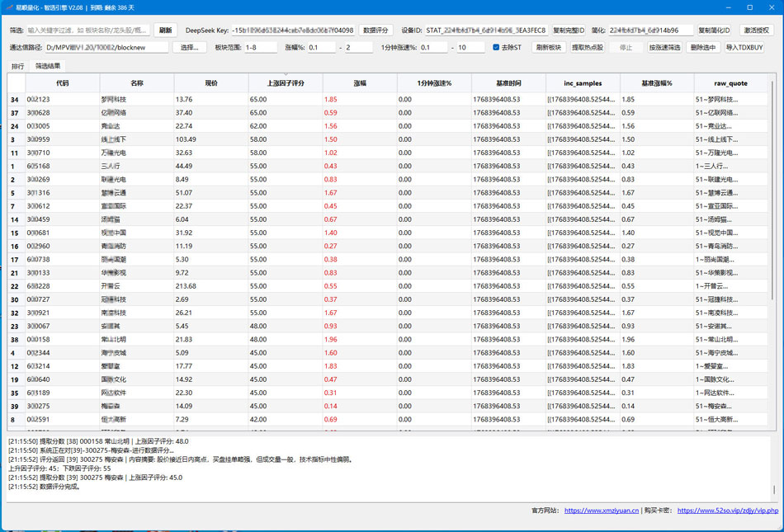Click 复制简化ID button
Image resolution: width=784 pixels, height=532 pixels.
[714, 30]
